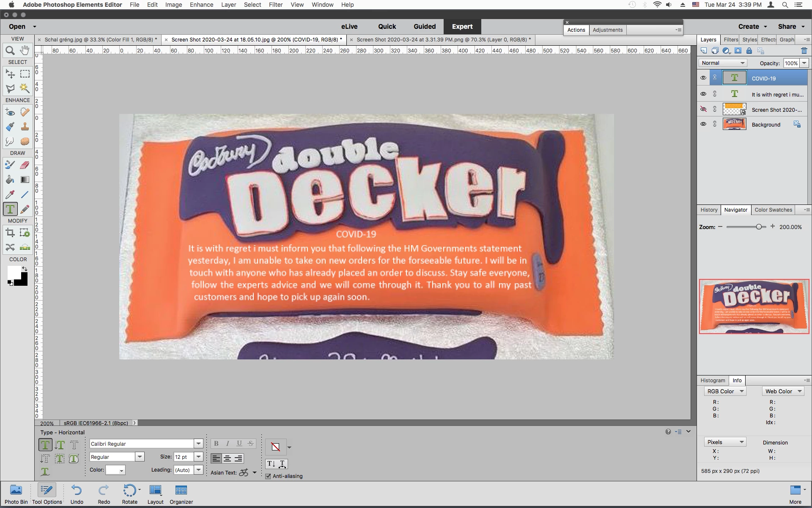
Task: Open the Calibri Regular font dropdown
Action: coord(198,444)
